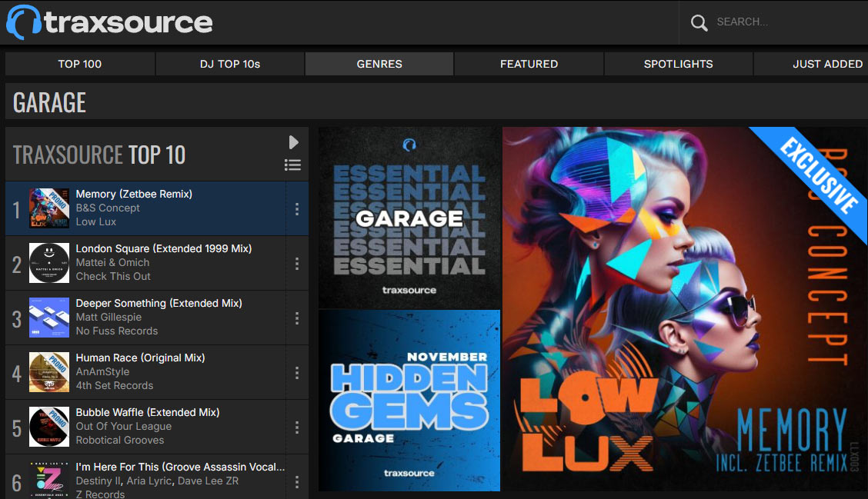Switch to SPOTLIGHTS tab
The image size is (868, 499).
click(x=678, y=64)
